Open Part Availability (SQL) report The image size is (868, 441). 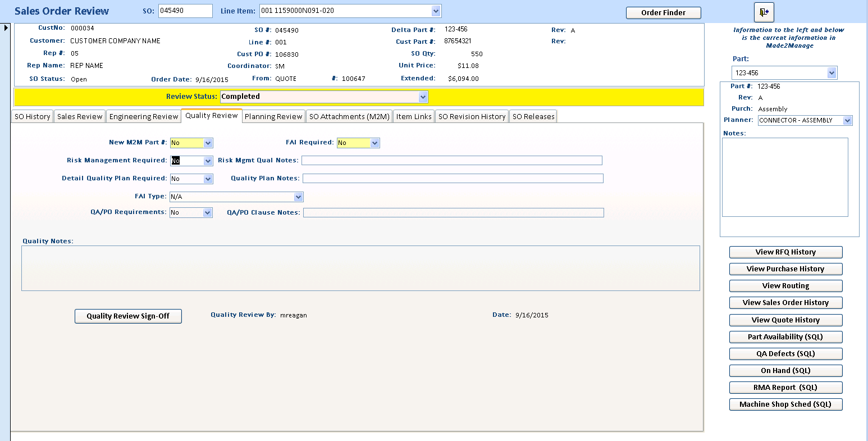[785, 337]
